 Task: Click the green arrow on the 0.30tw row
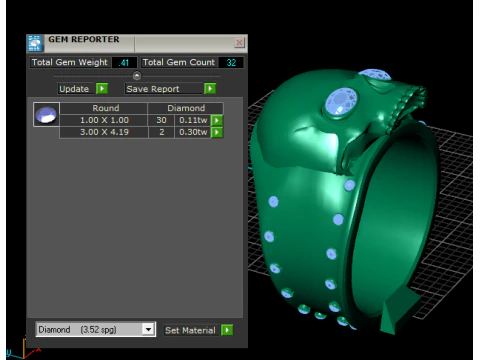217,132
